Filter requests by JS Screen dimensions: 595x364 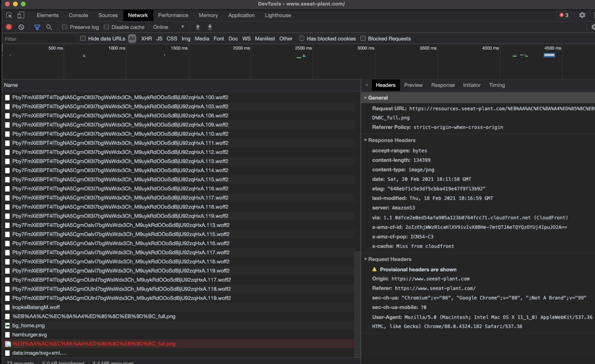click(x=159, y=39)
